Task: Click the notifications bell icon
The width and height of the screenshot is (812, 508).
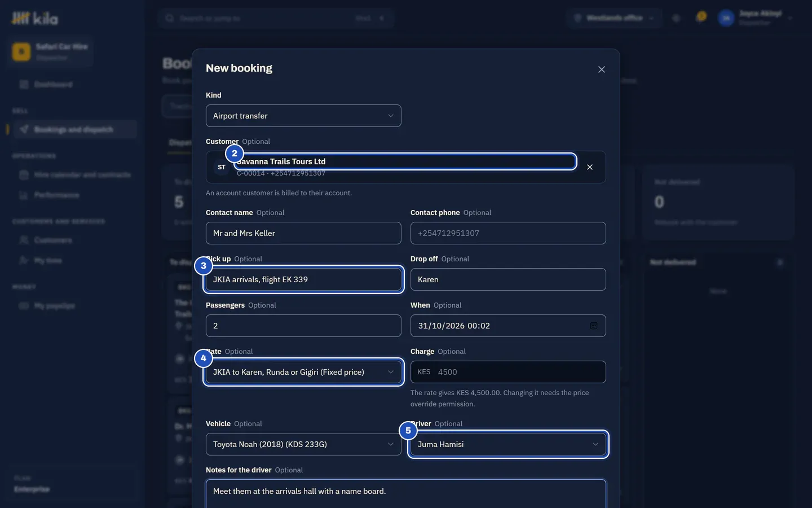Action: [x=701, y=17]
